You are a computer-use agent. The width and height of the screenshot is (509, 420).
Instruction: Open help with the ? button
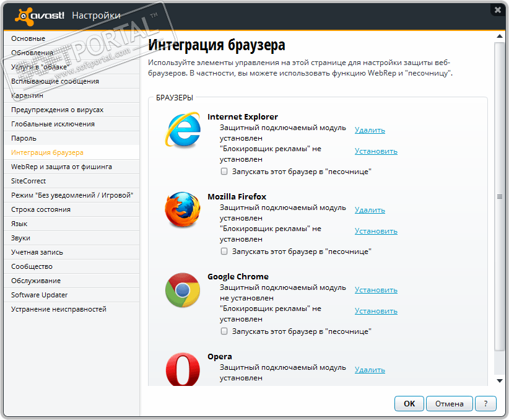click(485, 404)
